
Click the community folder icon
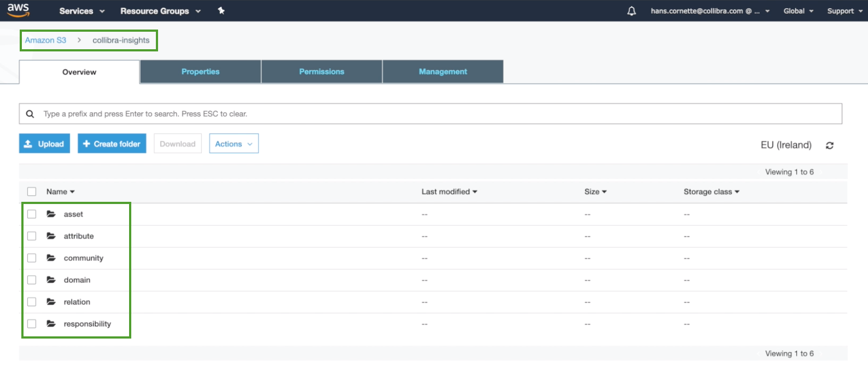pyautogui.click(x=51, y=258)
